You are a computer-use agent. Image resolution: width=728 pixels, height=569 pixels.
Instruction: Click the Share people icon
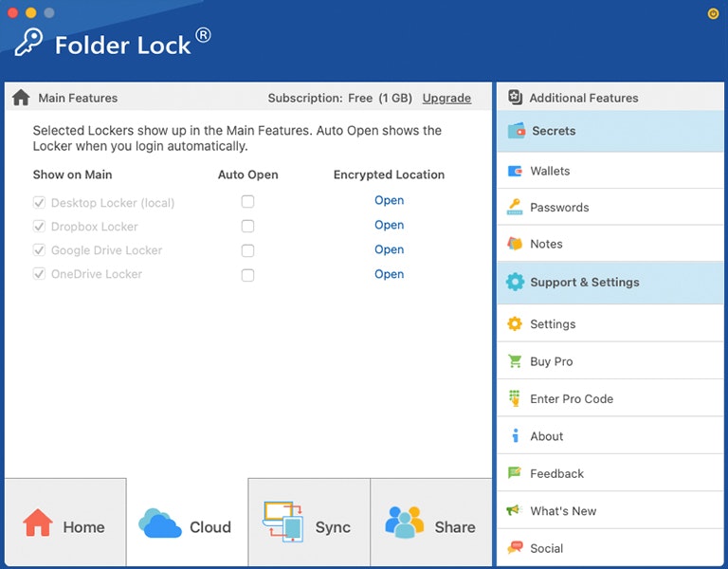point(405,523)
